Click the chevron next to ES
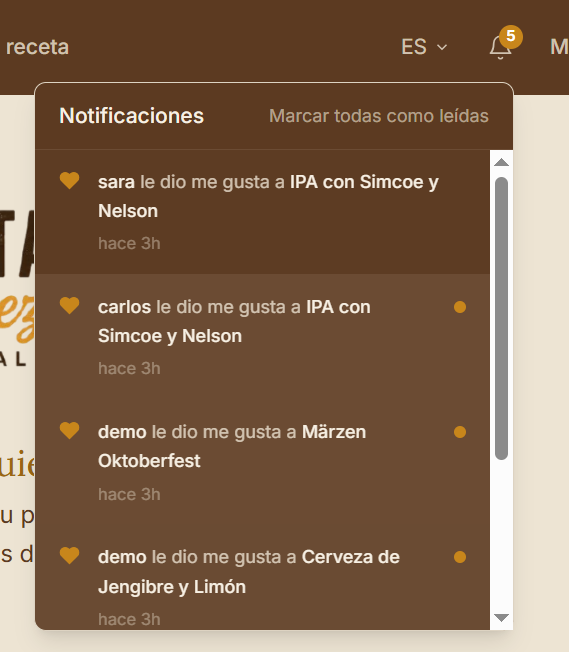Viewport: 569px width, 652px height. pyautogui.click(x=442, y=47)
